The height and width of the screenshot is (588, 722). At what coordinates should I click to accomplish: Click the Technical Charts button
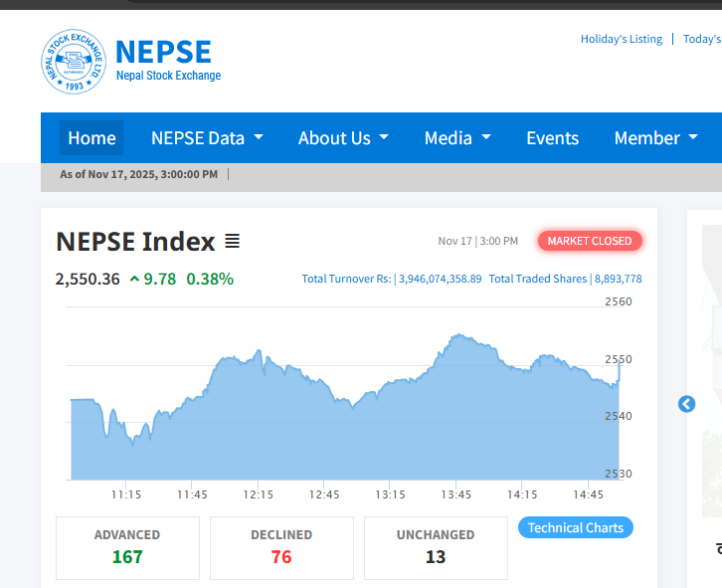[575, 527]
